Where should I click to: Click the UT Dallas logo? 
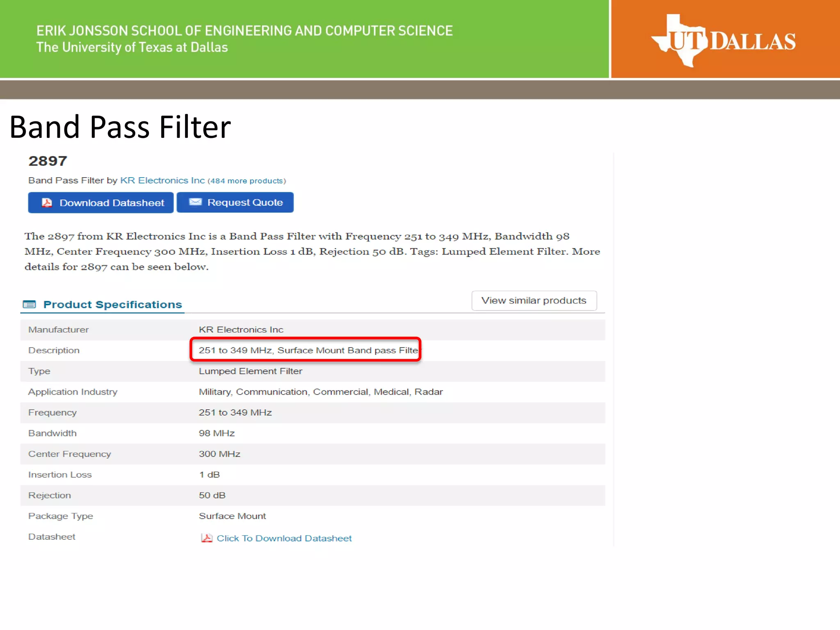(724, 40)
